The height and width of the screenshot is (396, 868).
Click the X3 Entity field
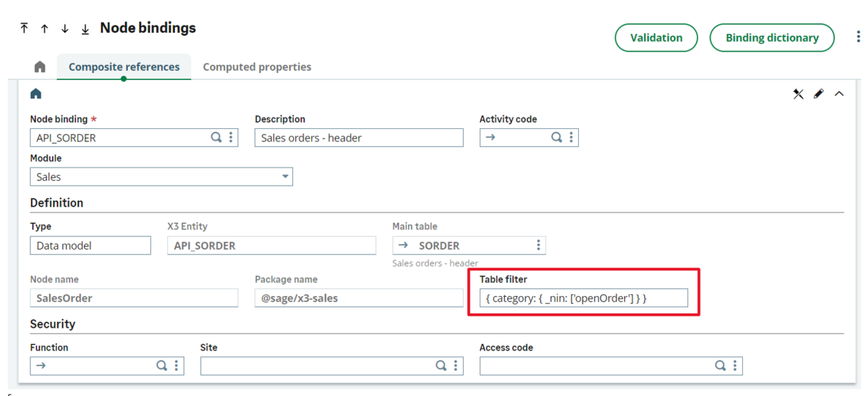coord(271,245)
